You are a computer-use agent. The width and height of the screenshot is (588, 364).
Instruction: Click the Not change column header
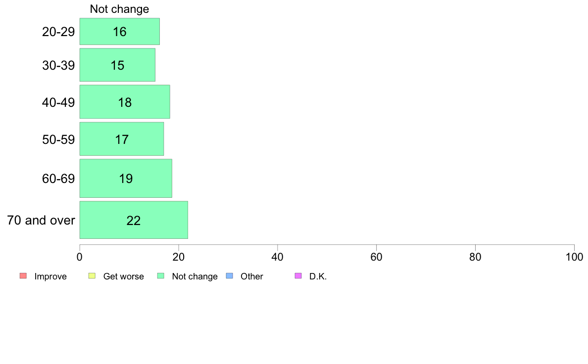click(x=119, y=9)
